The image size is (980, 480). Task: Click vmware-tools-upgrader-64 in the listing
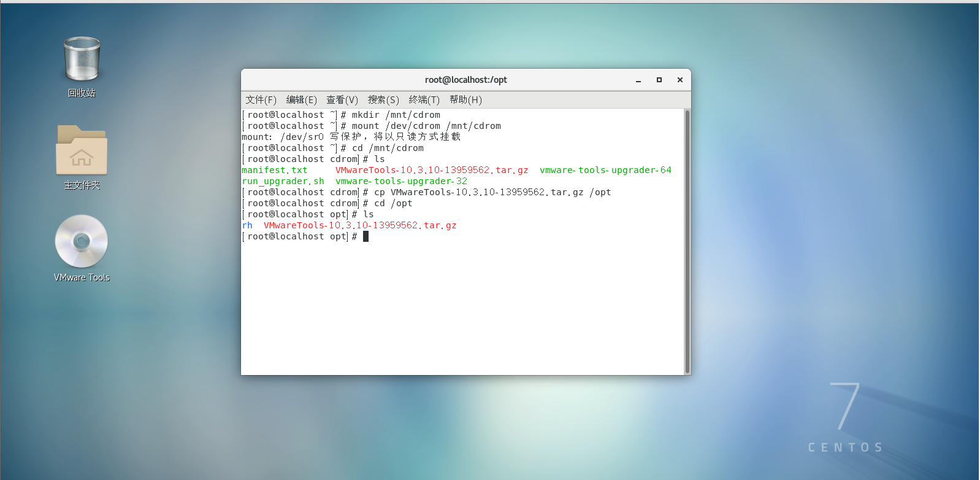(x=605, y=170)
